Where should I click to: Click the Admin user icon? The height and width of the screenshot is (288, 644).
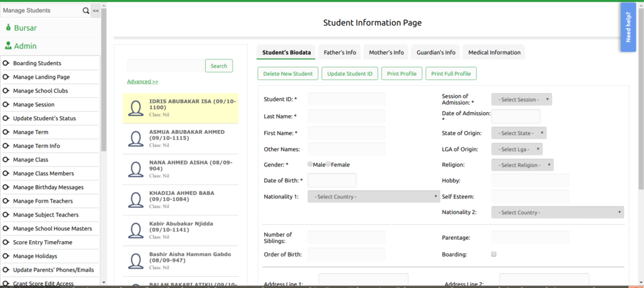8,46
